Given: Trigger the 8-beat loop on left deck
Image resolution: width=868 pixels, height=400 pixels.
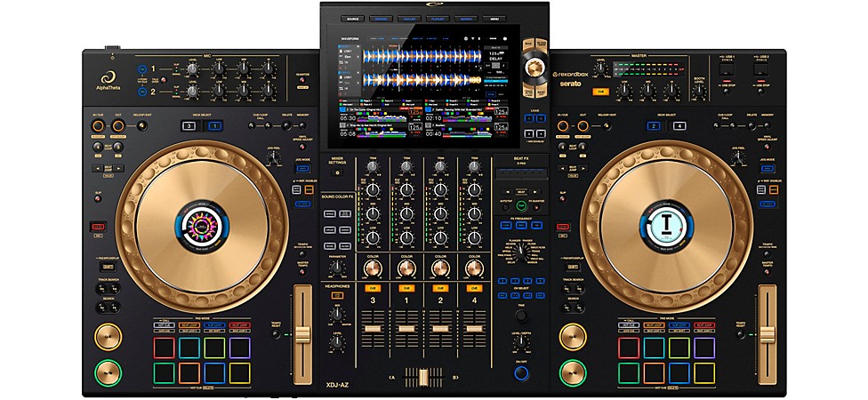Looking at the screenshot, I should pyautogui.click(x=117, y=147).
